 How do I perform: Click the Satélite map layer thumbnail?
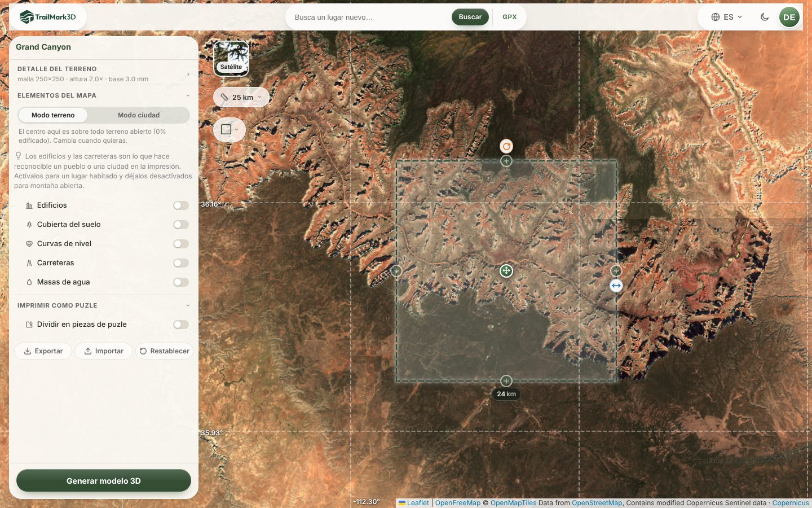tap(231, 58)
